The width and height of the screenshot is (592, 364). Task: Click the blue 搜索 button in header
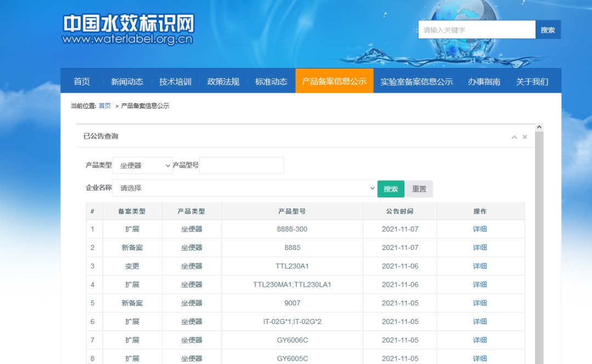(548, 30)
